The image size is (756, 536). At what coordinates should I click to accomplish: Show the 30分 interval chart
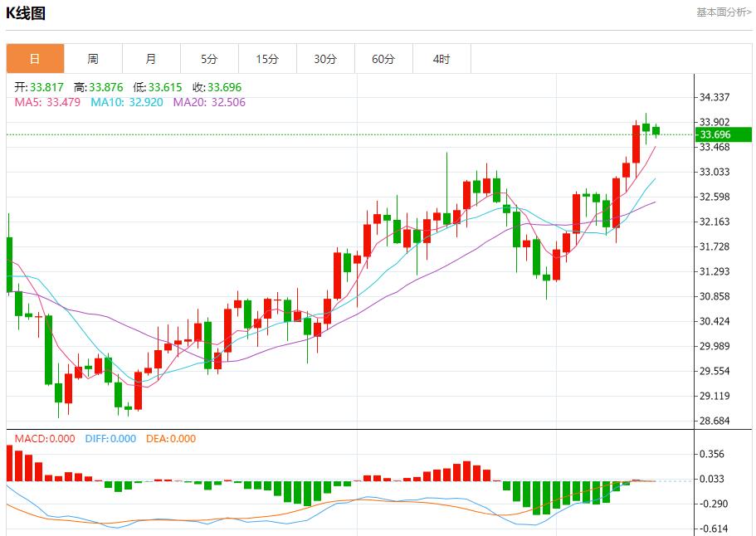click(x=325, y=59)
